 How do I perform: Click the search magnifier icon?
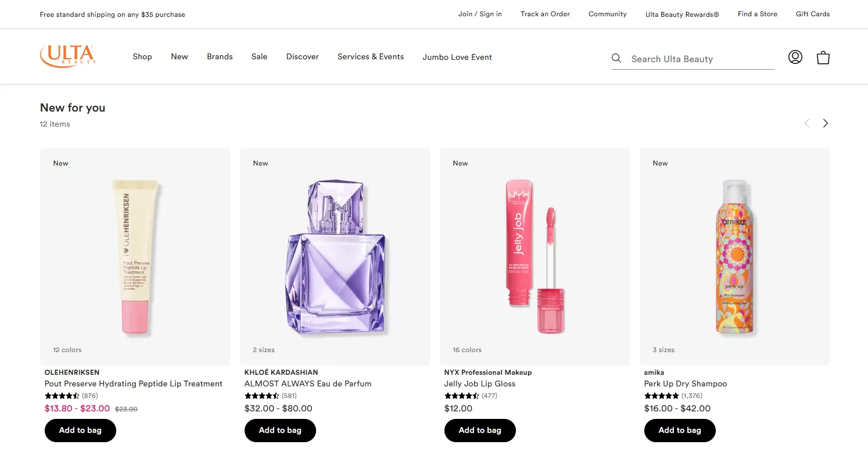click(x=616, y=58)
